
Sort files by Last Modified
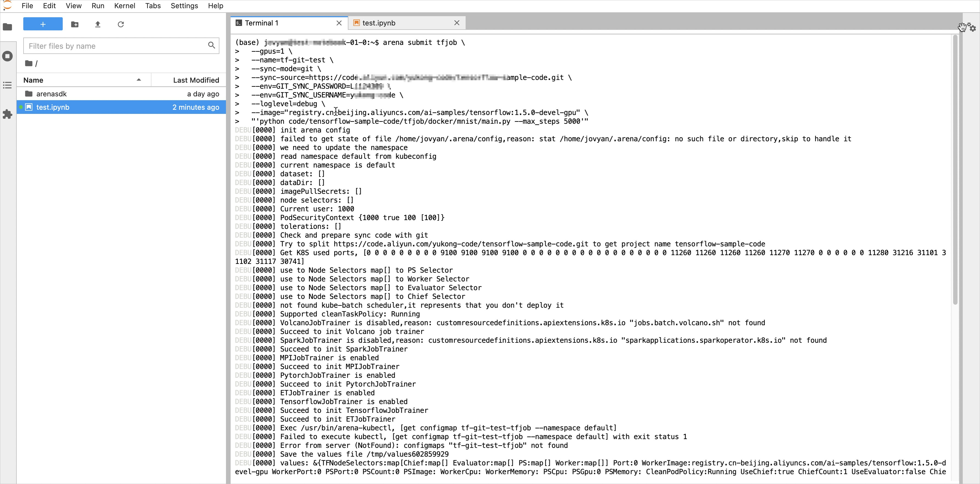tap(196, 80)
